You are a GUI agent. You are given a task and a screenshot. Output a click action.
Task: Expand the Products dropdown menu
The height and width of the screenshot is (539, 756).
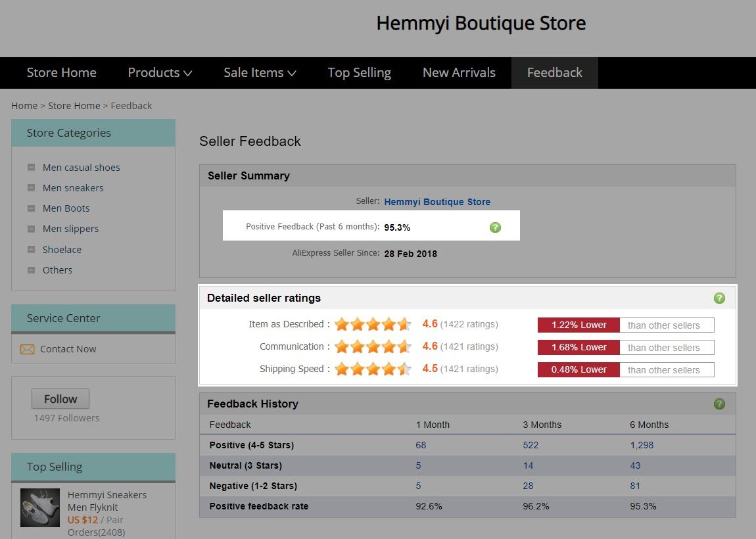pyautogui.click(x=160, y=73)
